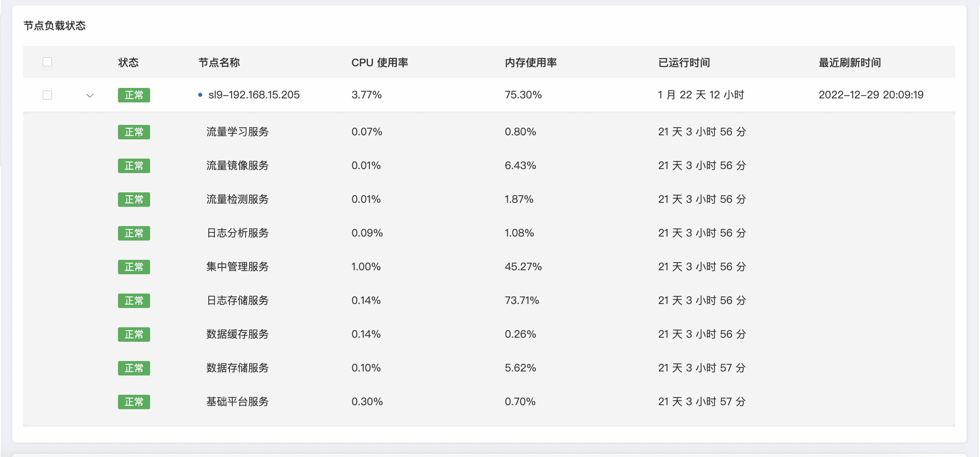Screen dimensions: 980x457
Task: Click the blue dot beside sl9-192.168.15.205
Action: tap(200, 95)
